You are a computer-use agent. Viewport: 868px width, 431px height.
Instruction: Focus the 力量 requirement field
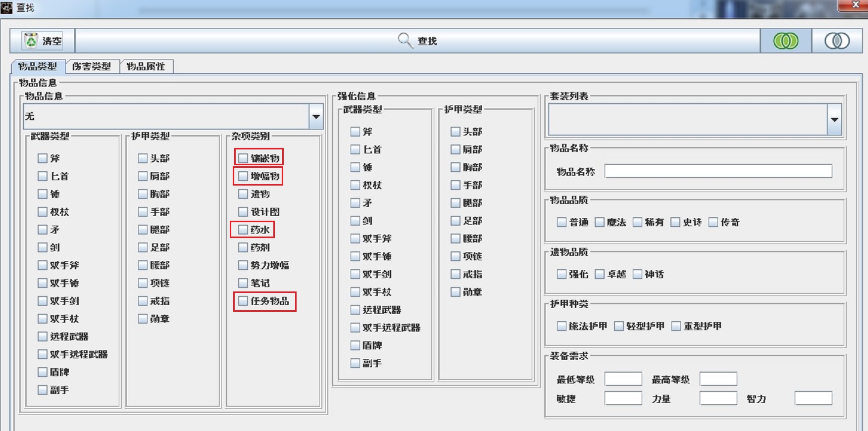coord(718,398)
